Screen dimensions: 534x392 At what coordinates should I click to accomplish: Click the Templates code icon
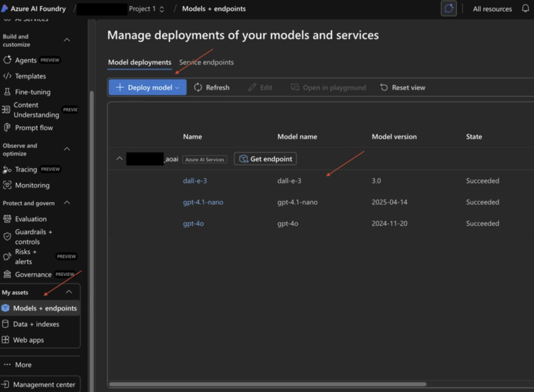[7, 76]
